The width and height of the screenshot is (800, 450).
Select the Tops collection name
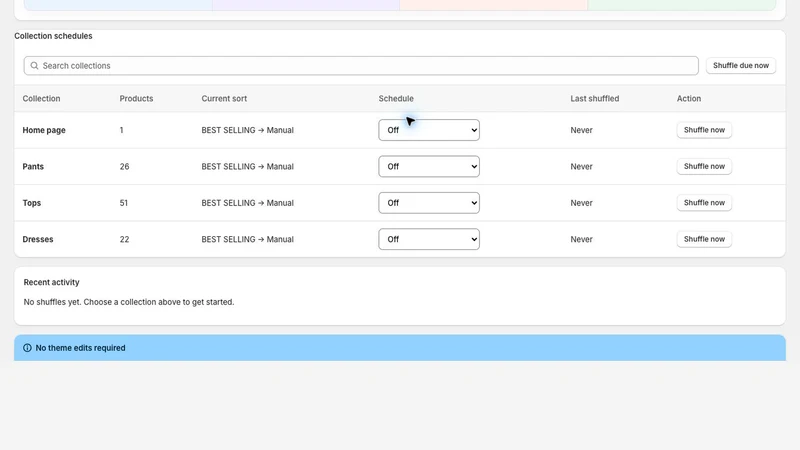point(32,203)
